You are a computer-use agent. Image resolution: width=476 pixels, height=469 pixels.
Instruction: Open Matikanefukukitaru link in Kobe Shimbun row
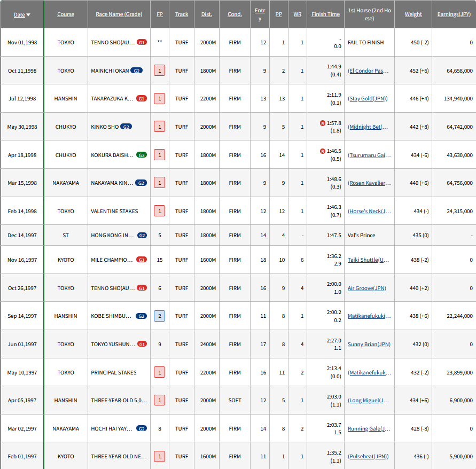click(x=369, y=316)
